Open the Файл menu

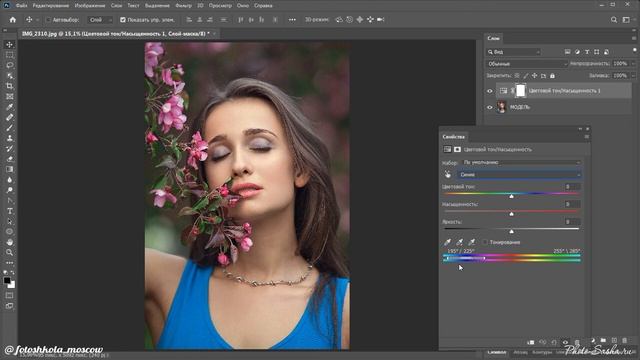21,6
